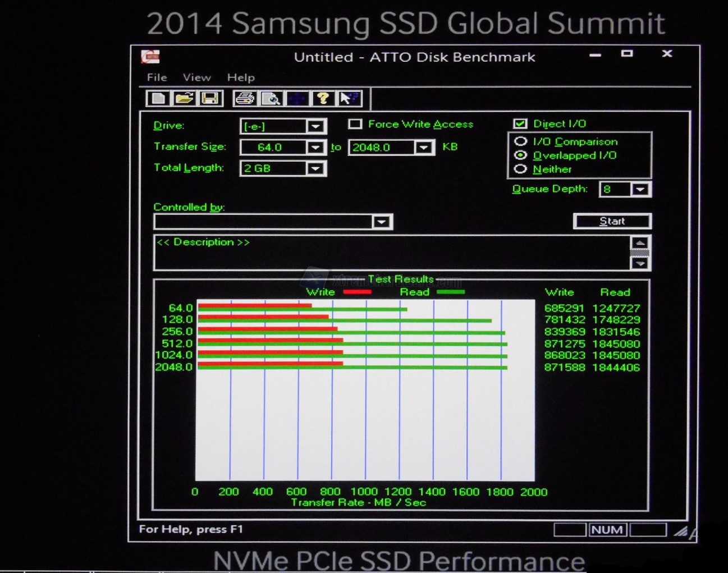Image resolution: width=728 pixels, height=573 pixels.
Task: Click the Description scrollbar down arrow
Action: tap(640, 263)
